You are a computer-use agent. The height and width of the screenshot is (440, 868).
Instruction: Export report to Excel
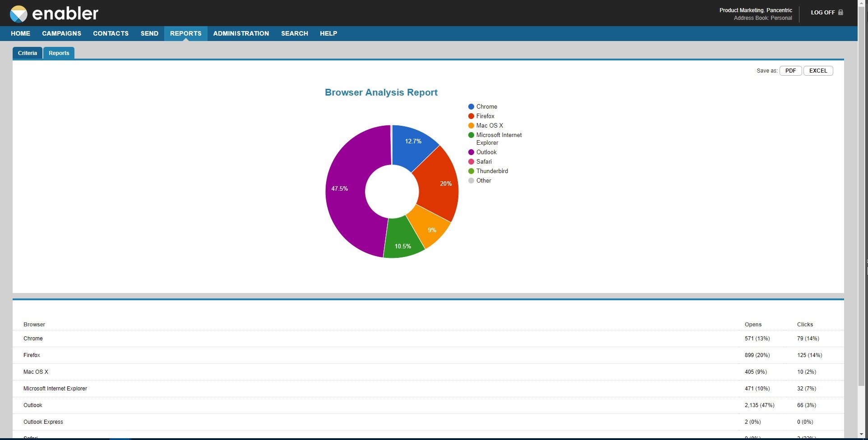click(x=818, y=71)
